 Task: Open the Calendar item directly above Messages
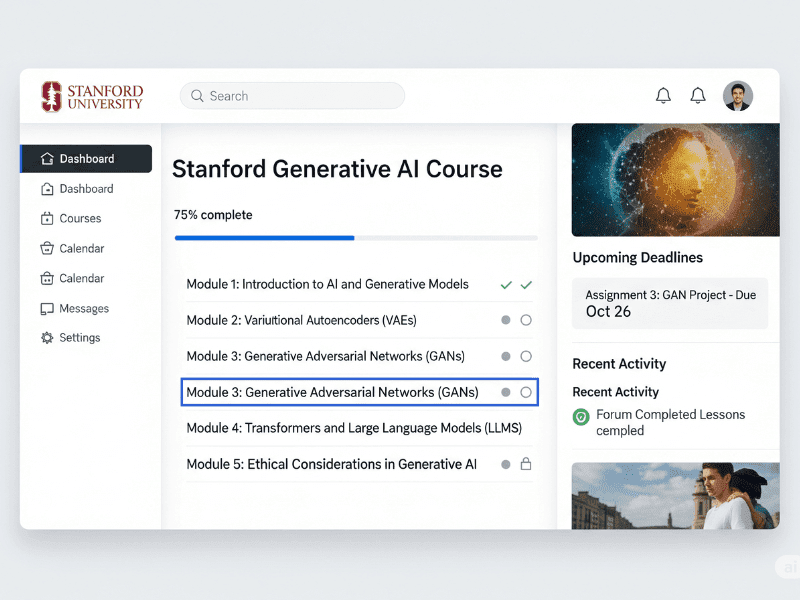pyautogui.click(x=72, y=279)
